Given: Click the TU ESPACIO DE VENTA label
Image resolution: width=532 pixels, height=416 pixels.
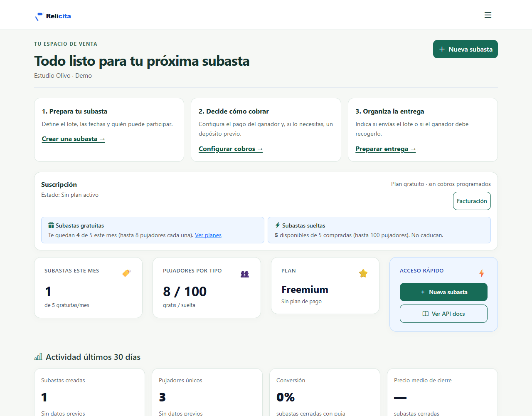Looking at the screenshot, I should pyautogui.click(x=66, y=44).
